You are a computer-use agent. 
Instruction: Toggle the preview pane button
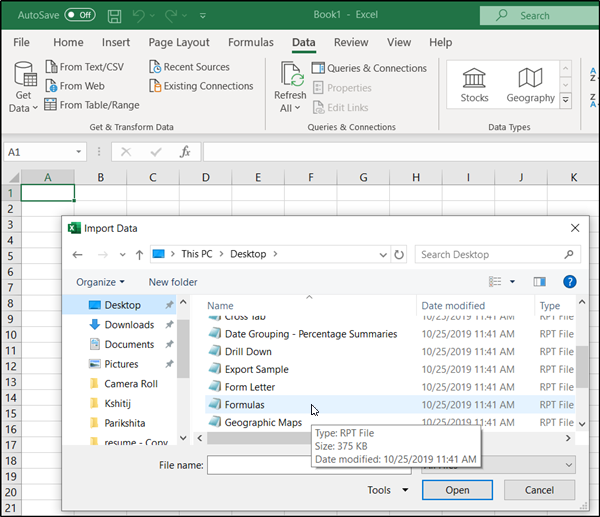pos(540,282)
